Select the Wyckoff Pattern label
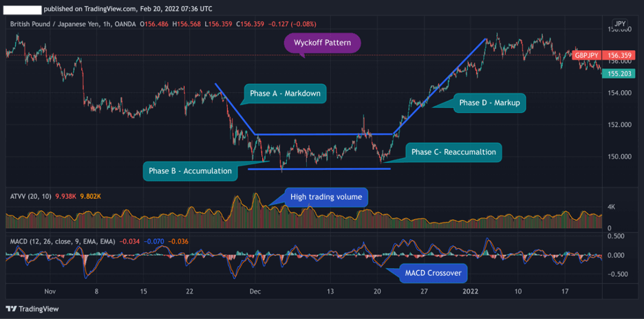This screenshot has height=319, width=644. 323,43
